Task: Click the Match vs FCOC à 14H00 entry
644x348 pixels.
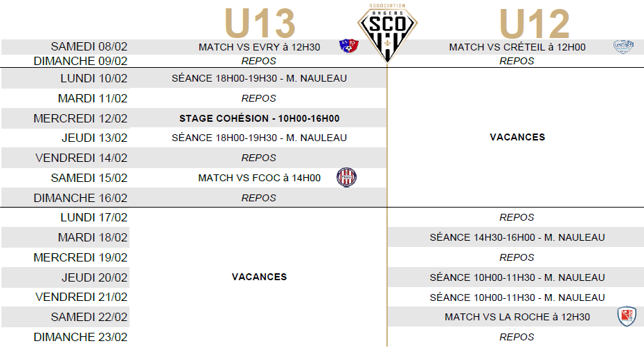Action: (259, 178)
